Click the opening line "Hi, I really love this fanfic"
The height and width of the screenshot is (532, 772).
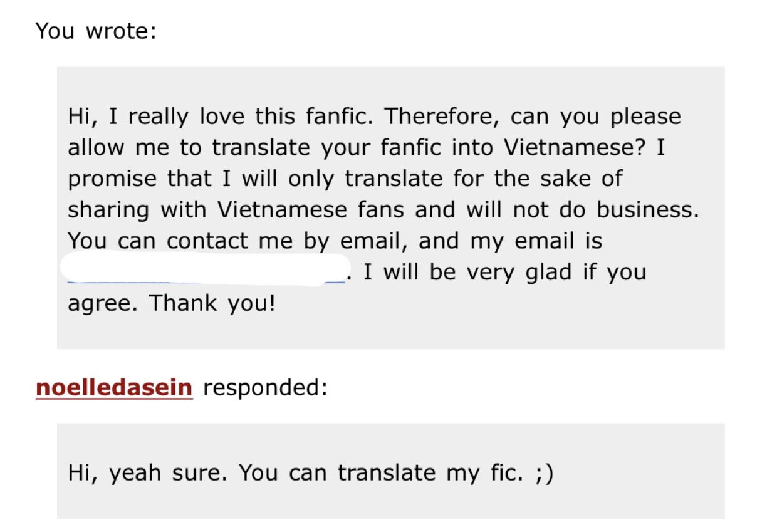click(x=221, y=117)
